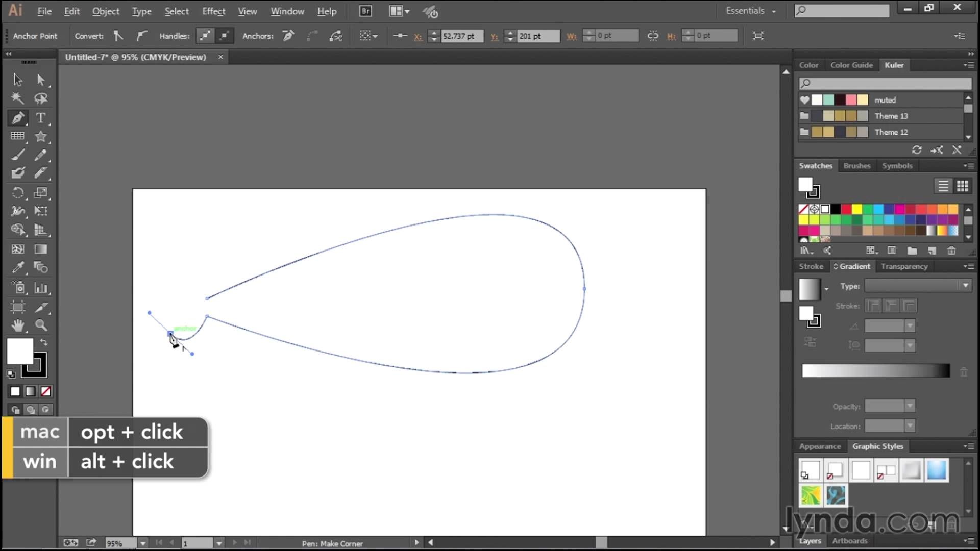This screenshot has height=551, width=980.
Task: Pick the Magic Wand tool
Action: click(17, 98)
